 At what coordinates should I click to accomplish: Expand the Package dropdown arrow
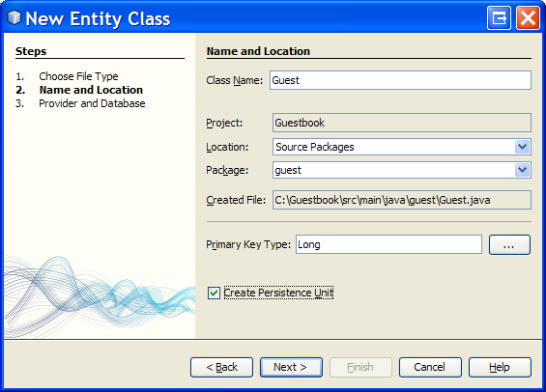(x=522, y=170)
